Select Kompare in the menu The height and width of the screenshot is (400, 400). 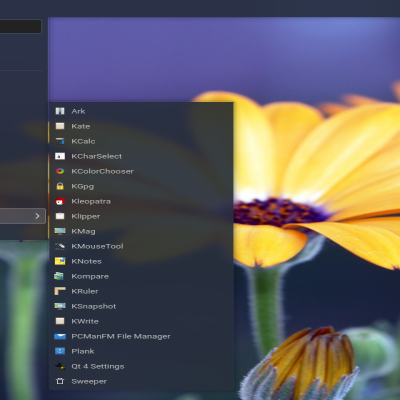click(141, 276)
